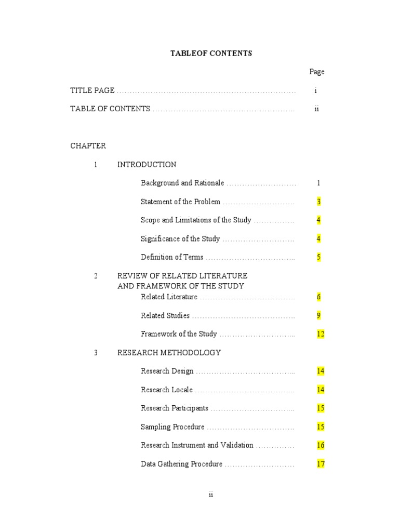Click the "TABLE OF CONTENTS" entry line
Screen dimensions: 399x532
point(110,109)
